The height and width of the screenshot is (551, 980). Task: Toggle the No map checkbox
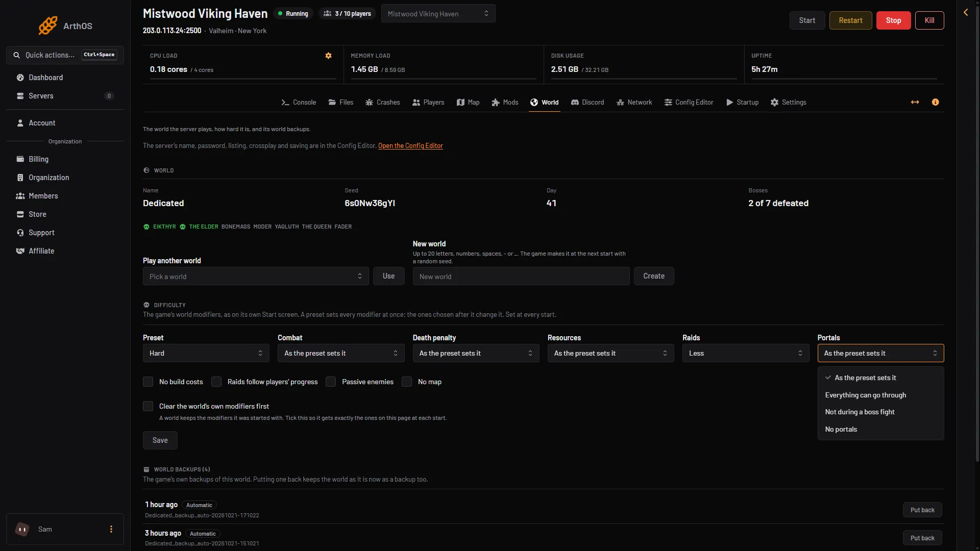pos(407,382)
